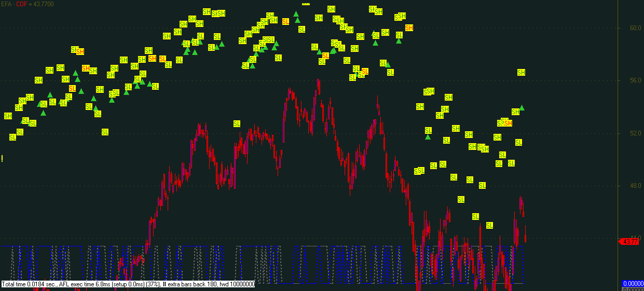
Task: Select the rightmost SH marker on the chart
Action: coord(521,72)
